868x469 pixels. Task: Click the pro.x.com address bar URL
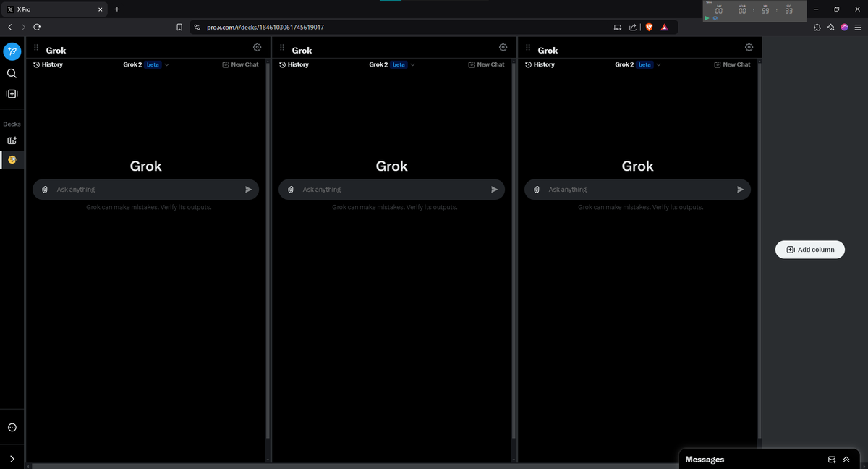[265, 27]
